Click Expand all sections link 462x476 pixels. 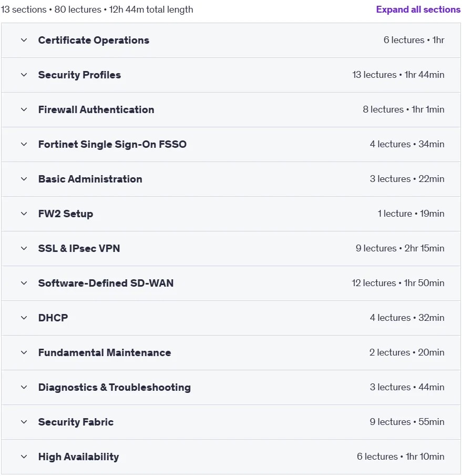418,9
